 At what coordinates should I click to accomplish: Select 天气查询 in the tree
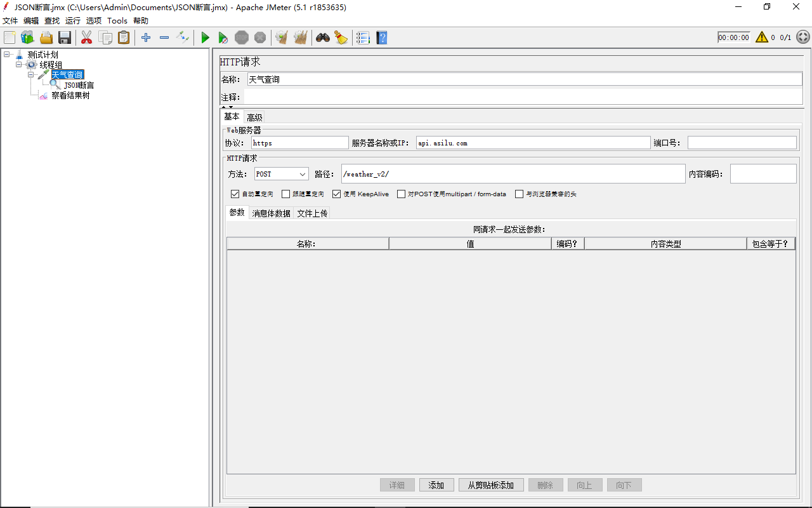pos(67,75)
